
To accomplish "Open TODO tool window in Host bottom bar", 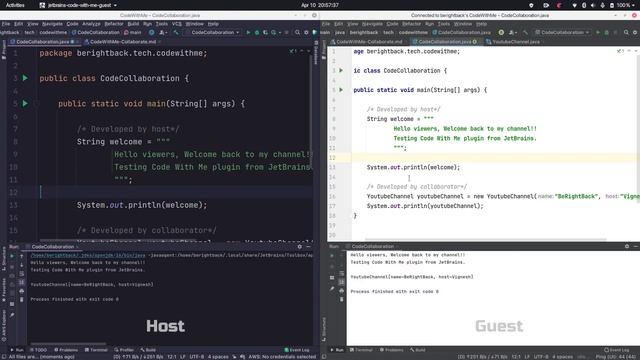I will [39, 350].
